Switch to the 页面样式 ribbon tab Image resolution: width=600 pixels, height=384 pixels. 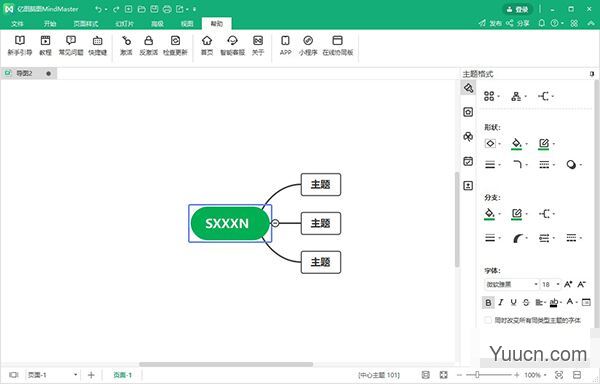coord(86,24)
